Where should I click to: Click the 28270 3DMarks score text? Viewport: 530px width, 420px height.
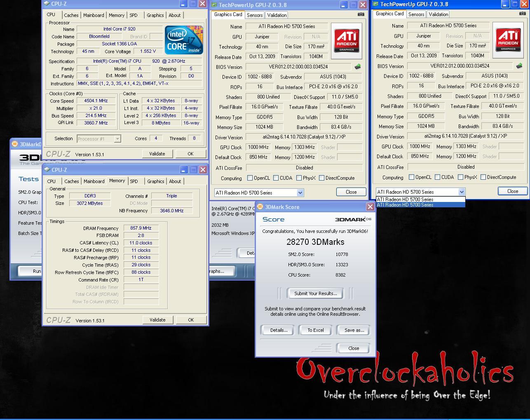click(x=315, y=242)
